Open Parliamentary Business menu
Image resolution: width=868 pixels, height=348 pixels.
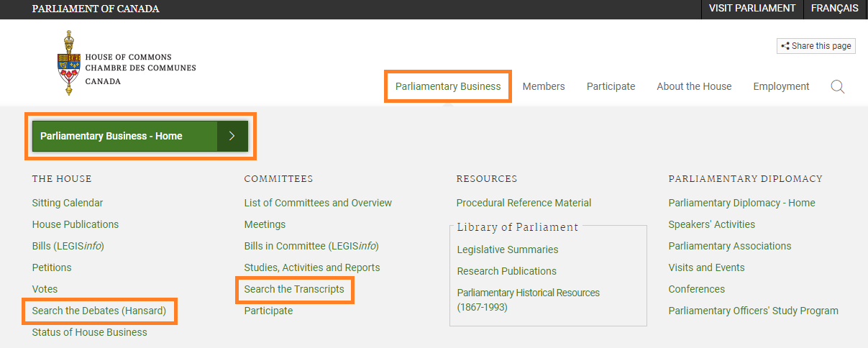[x=448, y=86]
